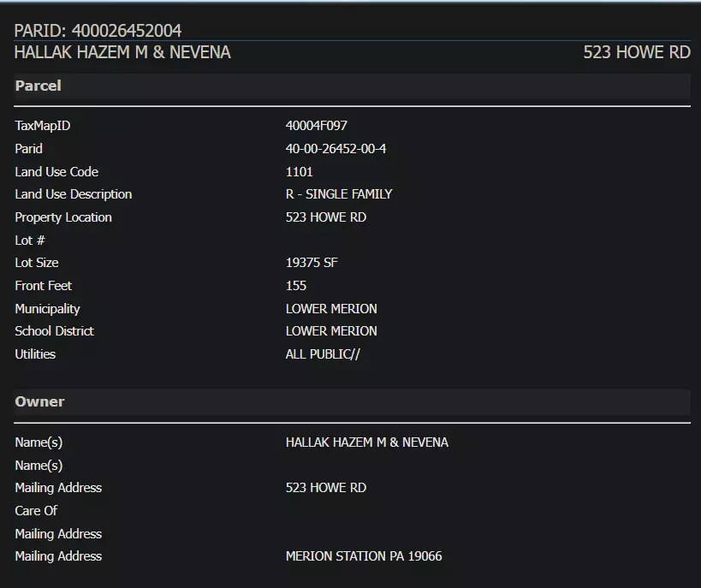Click the empty Mailing Address label below Care Of
This screenshot has height=588, width=701.
(x=58, y=534)
